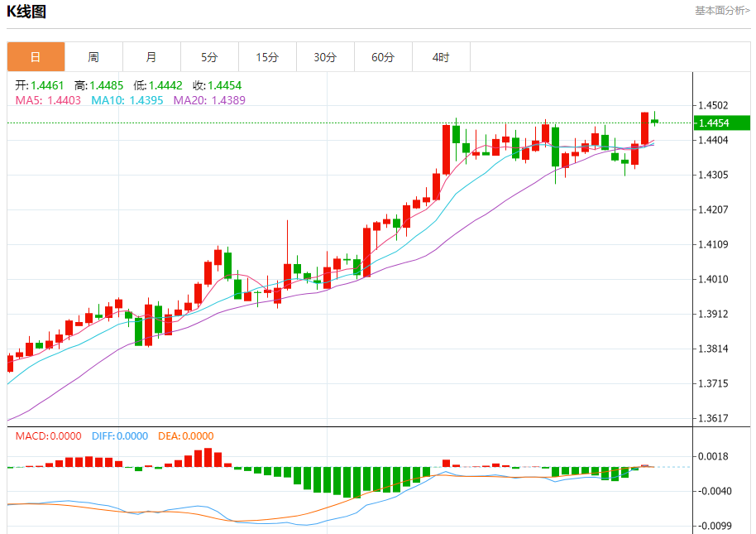Click the MA5: 1.4403 label
The image size is (756, 534).
pos(48,100)
